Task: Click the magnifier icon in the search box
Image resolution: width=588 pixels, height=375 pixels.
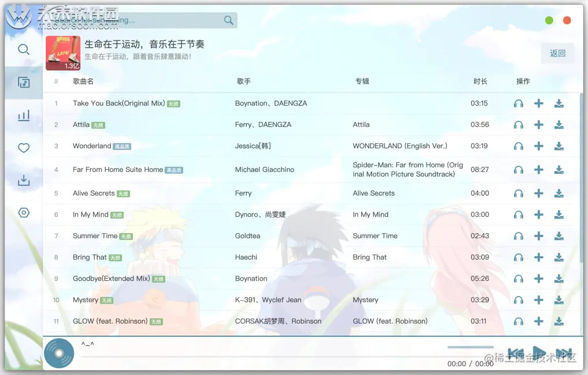Action: coord(228,20)
